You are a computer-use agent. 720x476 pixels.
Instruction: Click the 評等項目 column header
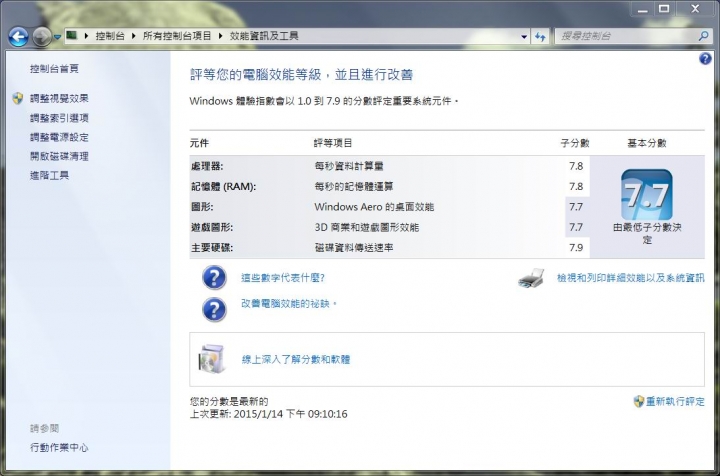pyautogui.click(x=333, y=143)
